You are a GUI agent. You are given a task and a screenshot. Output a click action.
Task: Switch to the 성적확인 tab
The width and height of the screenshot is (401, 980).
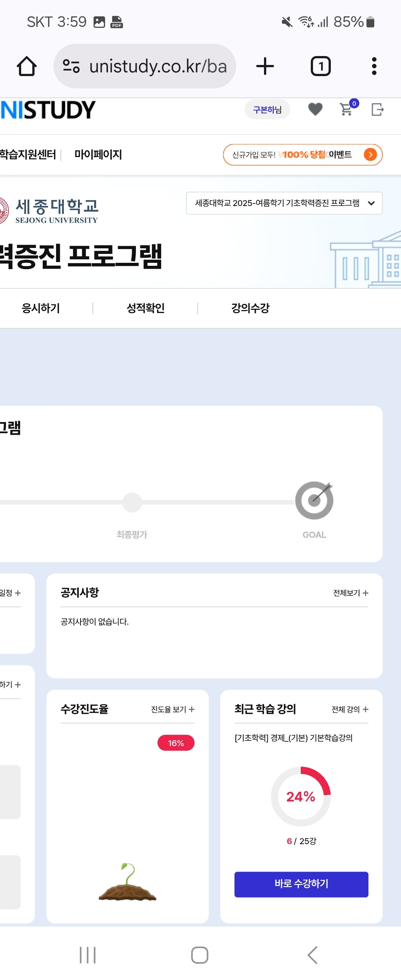click(146, 308)
